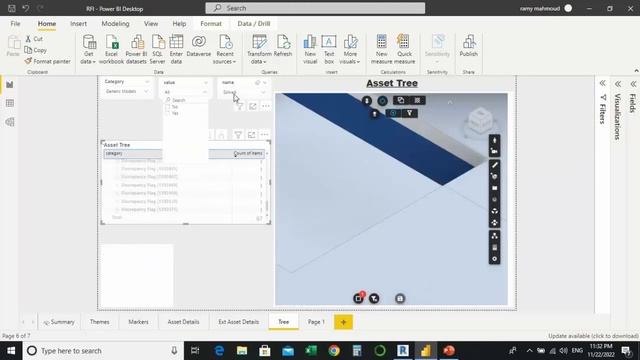The height and width of the screenshot is (360, 640).
Task: Click Copy in the clipboard group
Action: pyautogui.click(x=36, y=50)
